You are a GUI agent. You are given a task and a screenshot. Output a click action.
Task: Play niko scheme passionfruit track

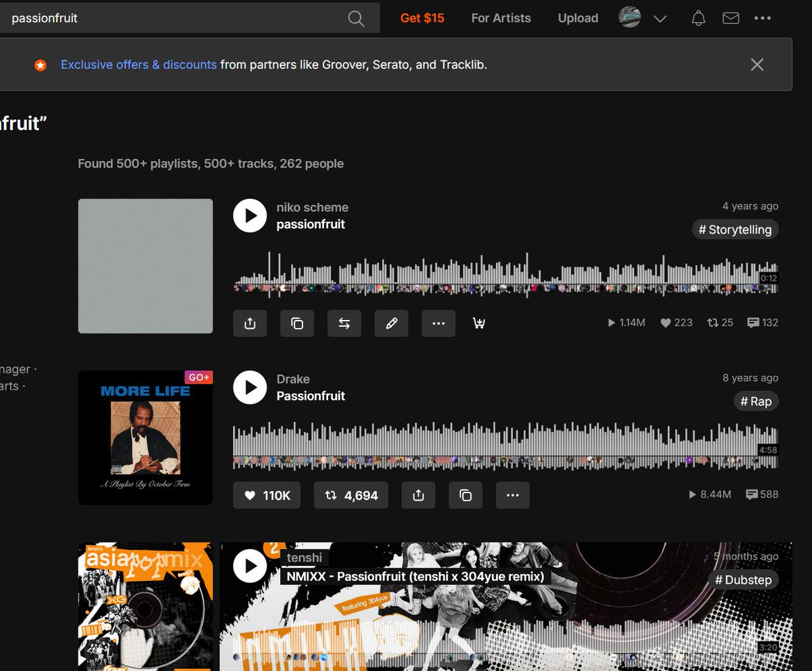(x=250, y=216)
